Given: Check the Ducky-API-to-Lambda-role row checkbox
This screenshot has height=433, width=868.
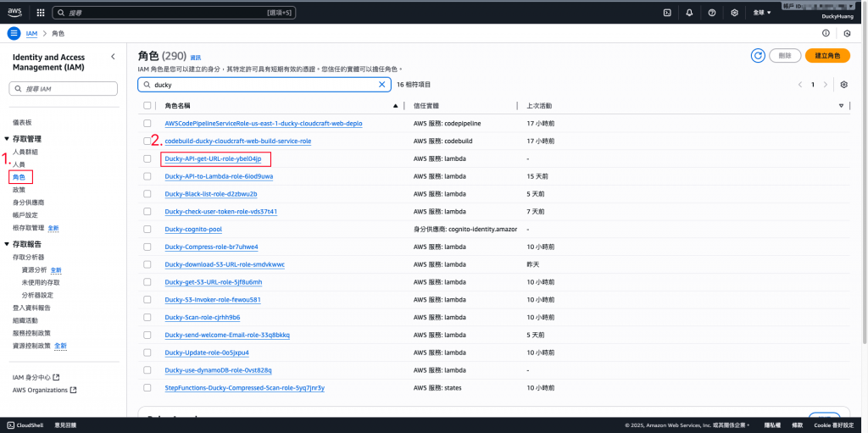Looking at the screenshot, I should pyautogui.click(x=147, y=176).
